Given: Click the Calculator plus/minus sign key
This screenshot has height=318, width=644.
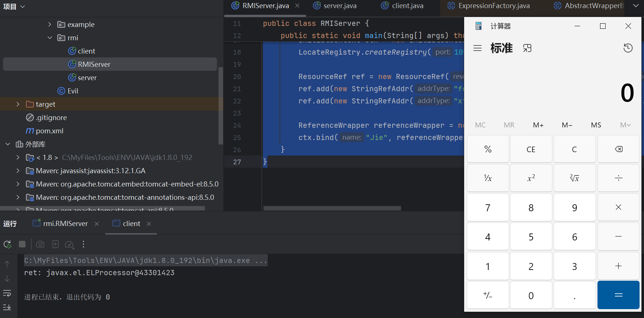Looking at the screenshot, I should click(488, 295).
